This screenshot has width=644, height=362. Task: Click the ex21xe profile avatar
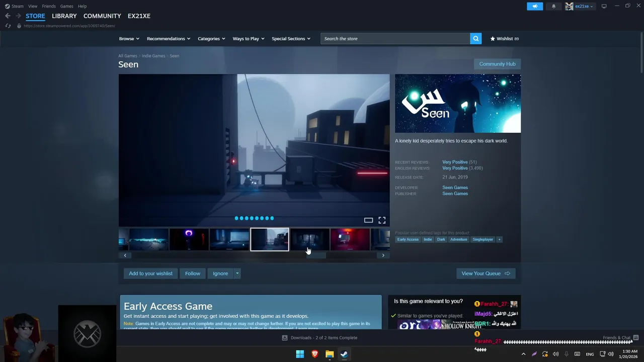(x=569, y=6)
